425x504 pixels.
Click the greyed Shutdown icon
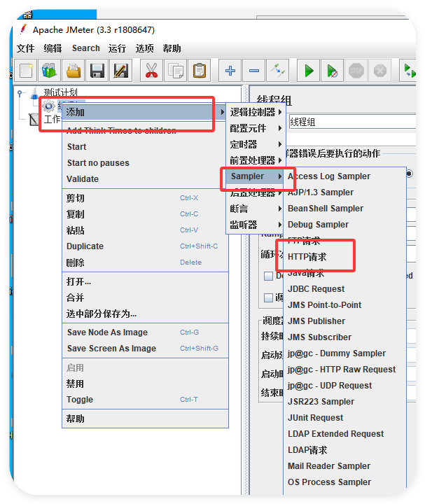click(379, 71)
